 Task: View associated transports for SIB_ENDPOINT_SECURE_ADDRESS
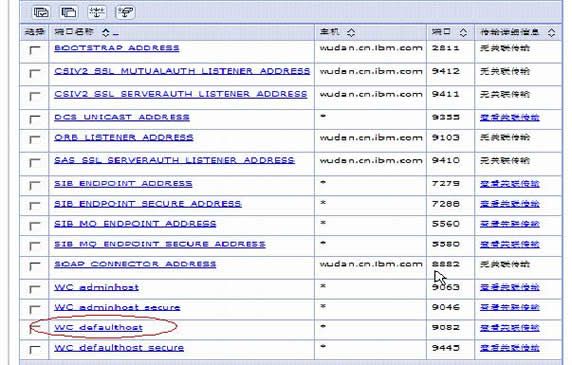coord(510,204)
